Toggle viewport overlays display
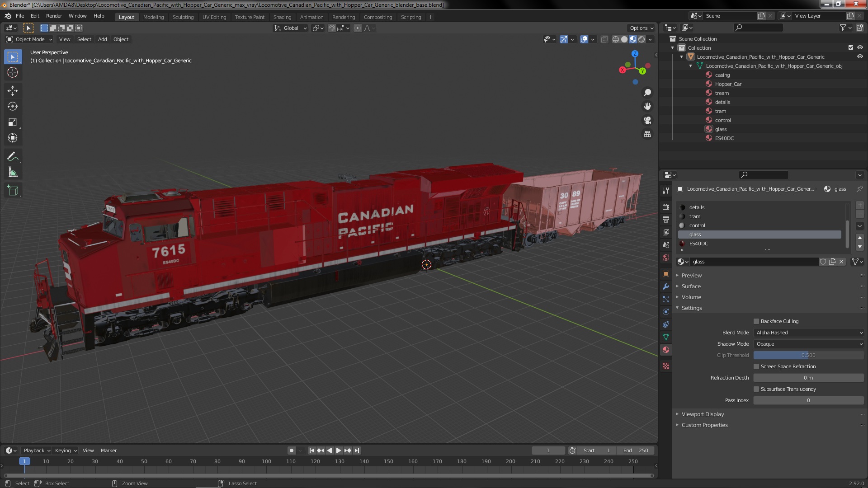The width and height of the screenshot is (868, 488). [x=584, y=39]
